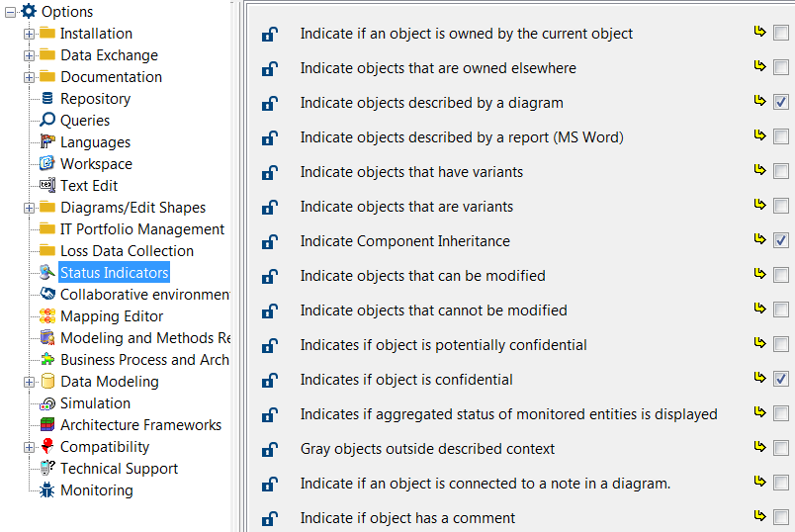Expand the Compatibility node
This screenshot has height=532, width=795.
(x=29, y=447)
